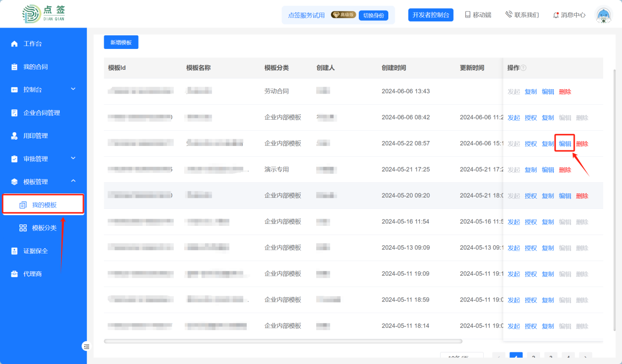
Task: Click the help icon beside 操作 header
Action: [x=524, y=68]
